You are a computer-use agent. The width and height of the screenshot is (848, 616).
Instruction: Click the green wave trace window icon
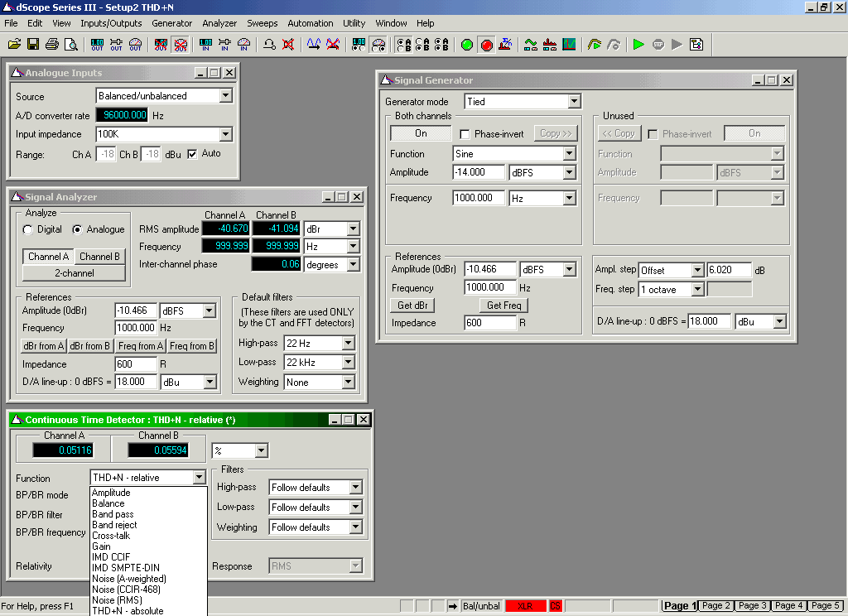point(531,45)
